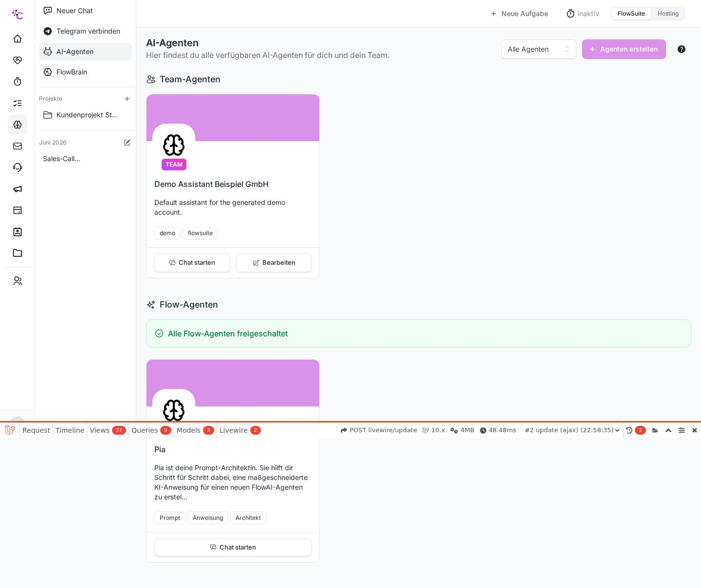Image resolution: width=701 pixels, height=588 pixels.
Task: Collapse the debugbar with the chevron arrow
Action: pyautogui.click(x=668, y=430)
